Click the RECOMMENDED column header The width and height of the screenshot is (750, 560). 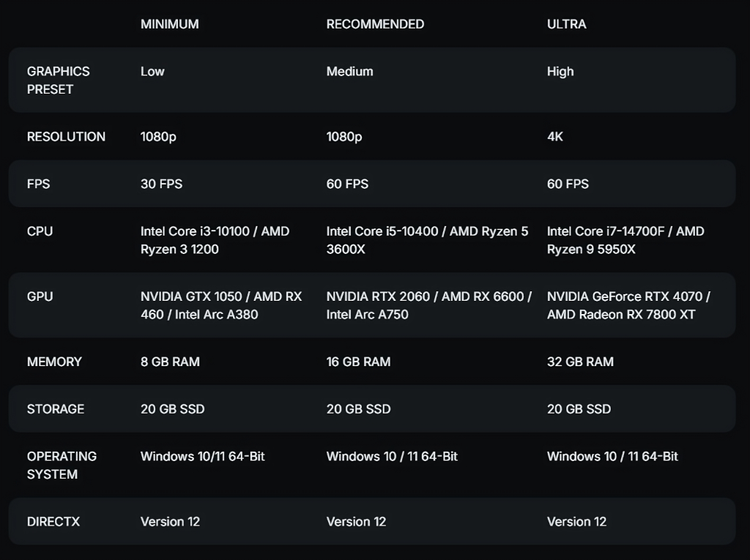click(x=375, y=24)
